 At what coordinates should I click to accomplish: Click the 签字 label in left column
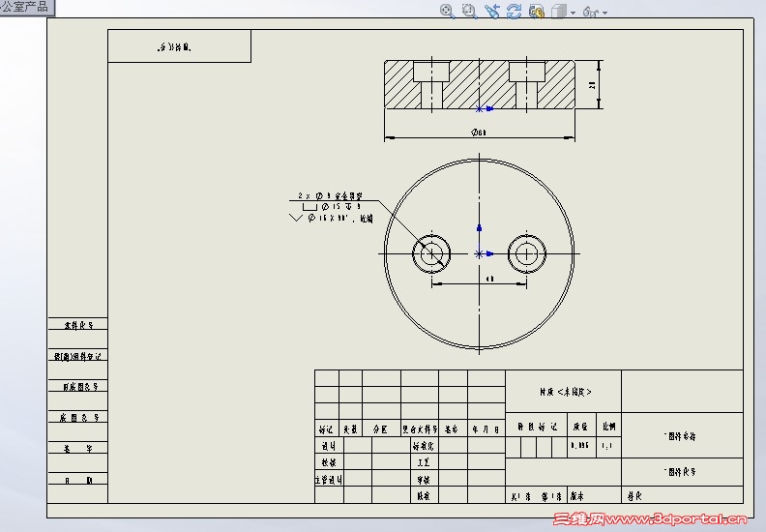click(78, 448)
